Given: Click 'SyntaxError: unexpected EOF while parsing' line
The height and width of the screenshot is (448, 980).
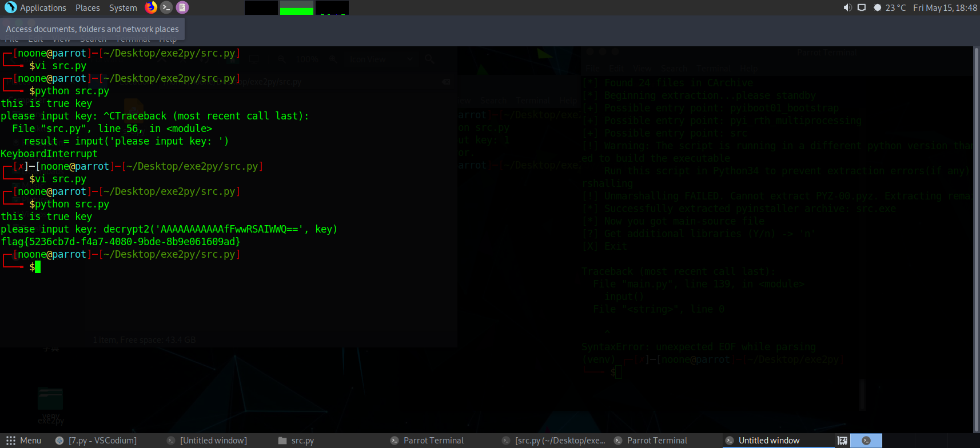Looking at the screenshot, I should [x=699, y=347].
